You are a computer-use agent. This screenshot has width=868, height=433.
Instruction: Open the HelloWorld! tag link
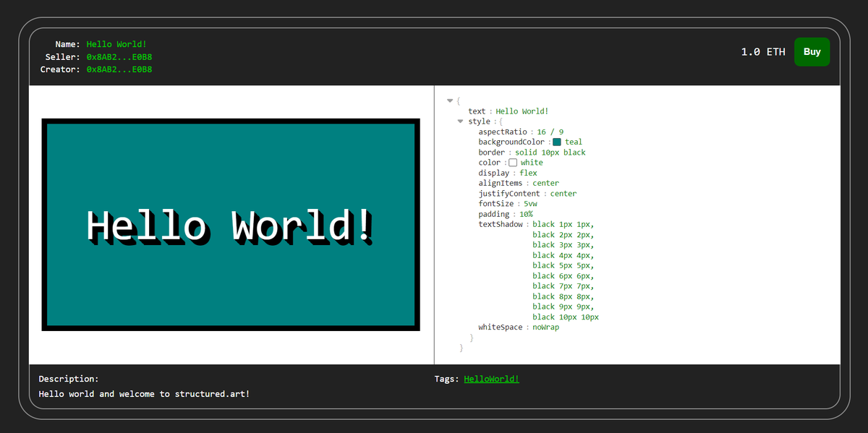[x=491, y=379]
